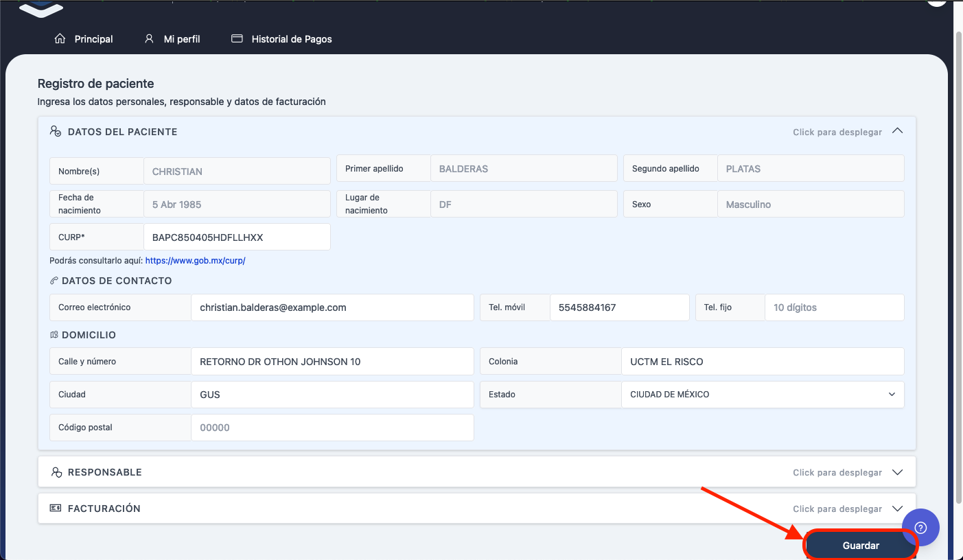Screen dimensions: 963x560
Task: Focus the Tel. fijo field
Action: tap(833, 307)
